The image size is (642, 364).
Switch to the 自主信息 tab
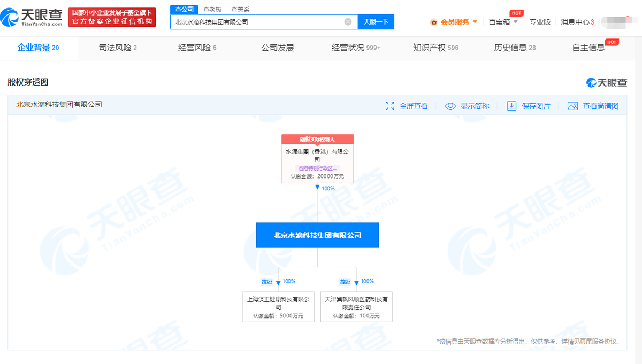(x=588, y=48)
